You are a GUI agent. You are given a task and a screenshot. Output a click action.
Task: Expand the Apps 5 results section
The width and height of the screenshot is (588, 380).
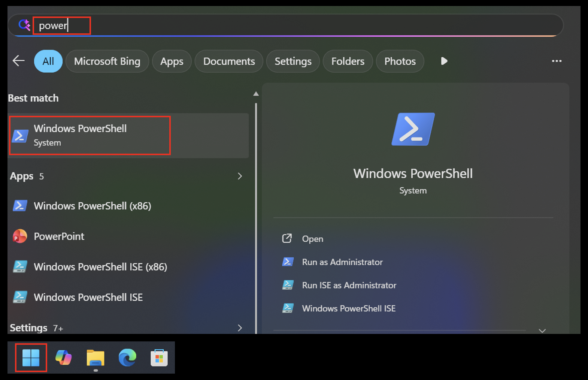[240, 176]
